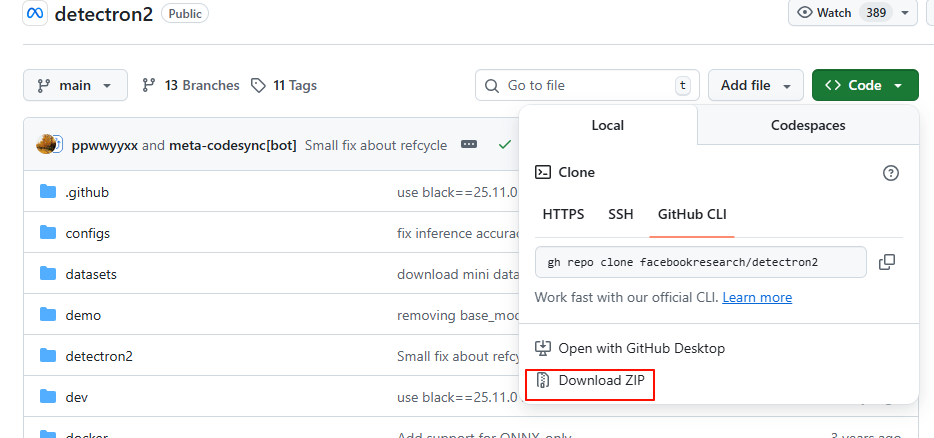This screenshot has height=438, width=934.
Task: View the 13 Branches link
Action: pyautogui.click(x=191, y=85)
